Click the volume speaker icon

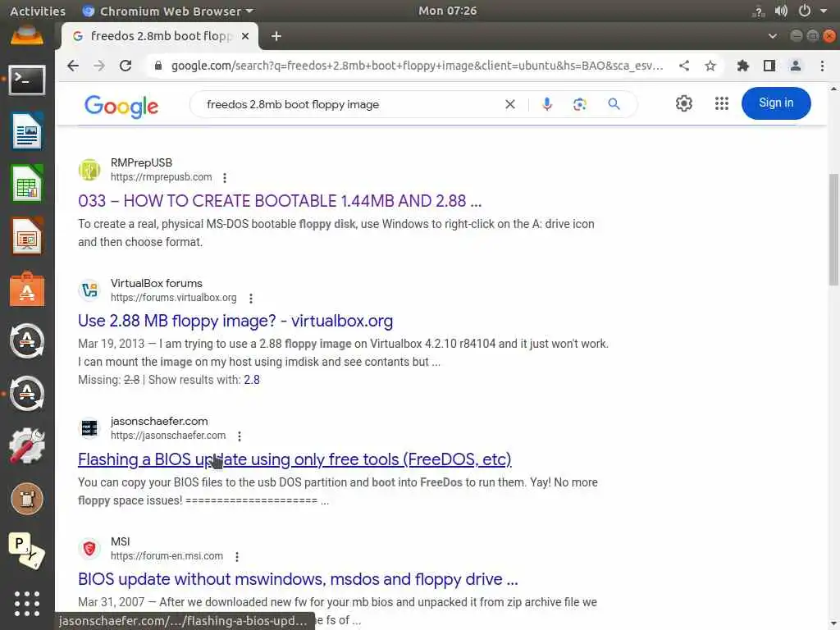pyautogui.click(x=781, y=11)
